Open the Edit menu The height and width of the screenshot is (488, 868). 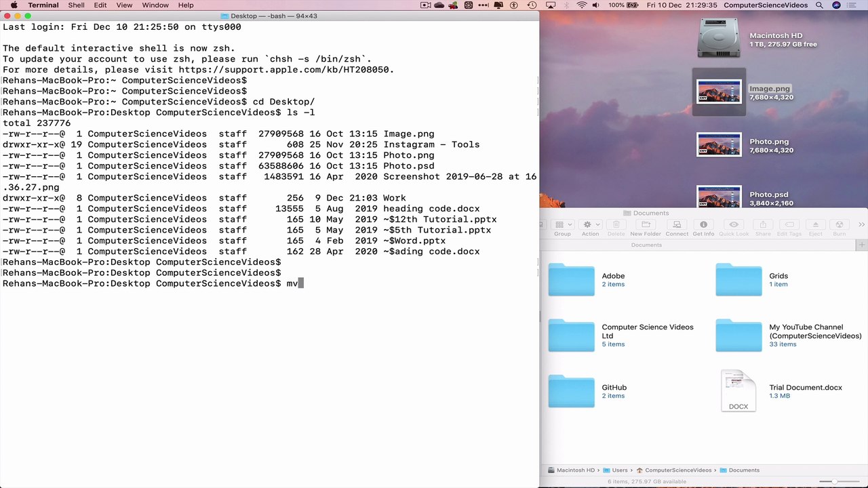point(100,5)
